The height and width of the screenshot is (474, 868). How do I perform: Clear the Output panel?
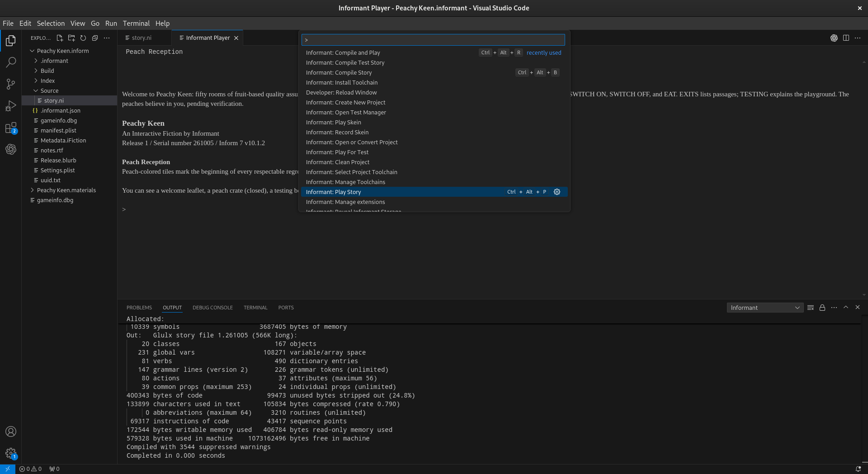click(811, 308)
